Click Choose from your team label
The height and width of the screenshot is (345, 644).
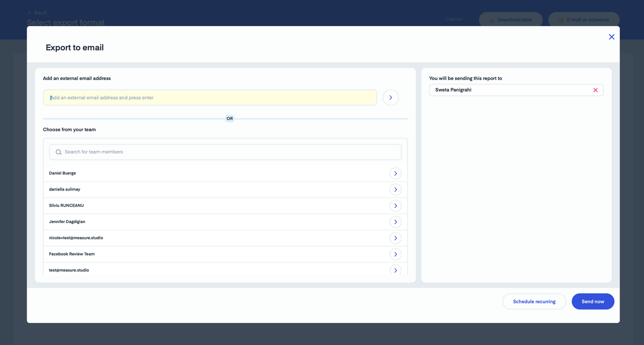[x=69, y=130]
